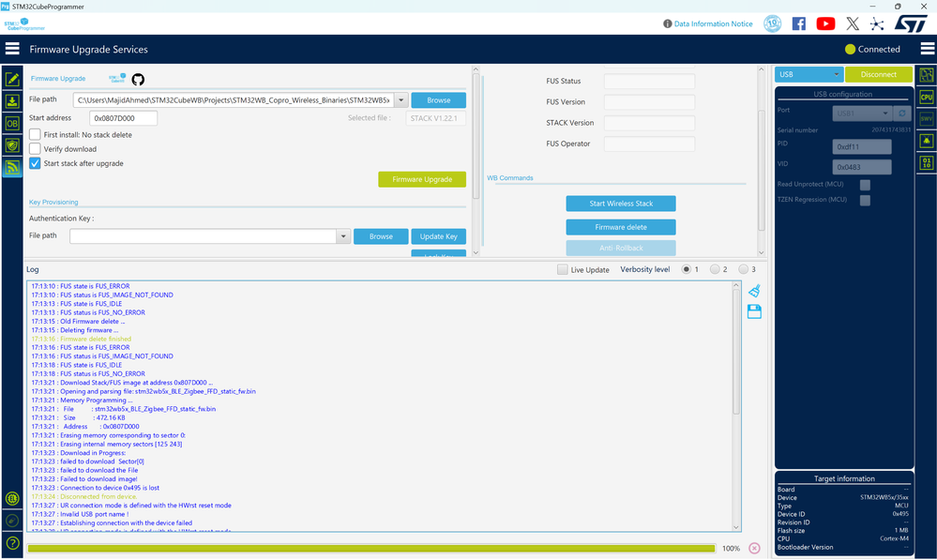Open the SWV viewer icon on right sidebar
937x560 pixels.
pyautogui.click(x=927, y=119)
